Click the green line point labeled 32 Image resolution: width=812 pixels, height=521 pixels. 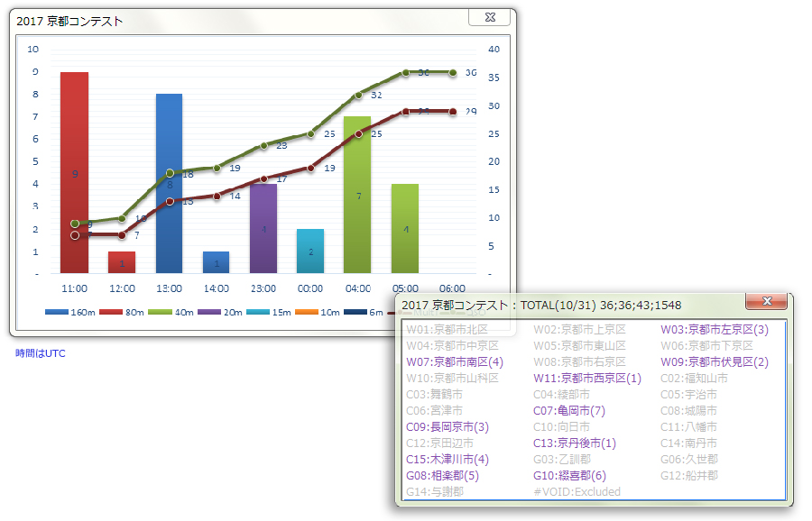pos(358,95)
